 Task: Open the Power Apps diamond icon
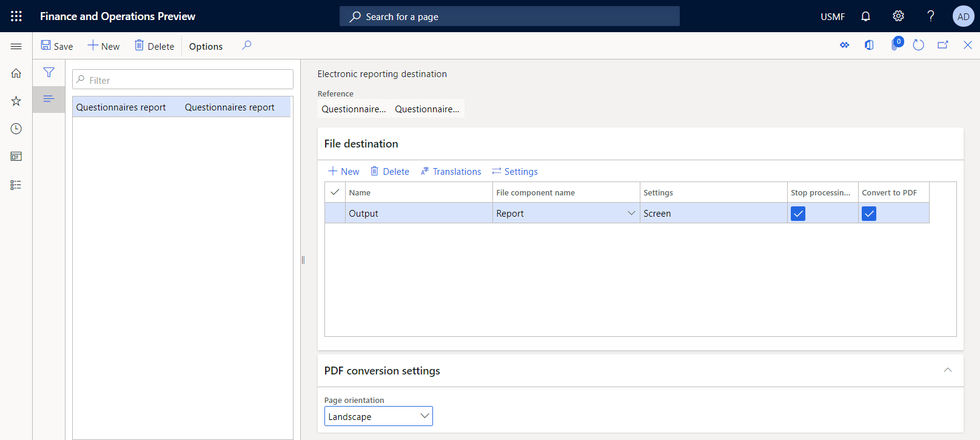(844, 46)
